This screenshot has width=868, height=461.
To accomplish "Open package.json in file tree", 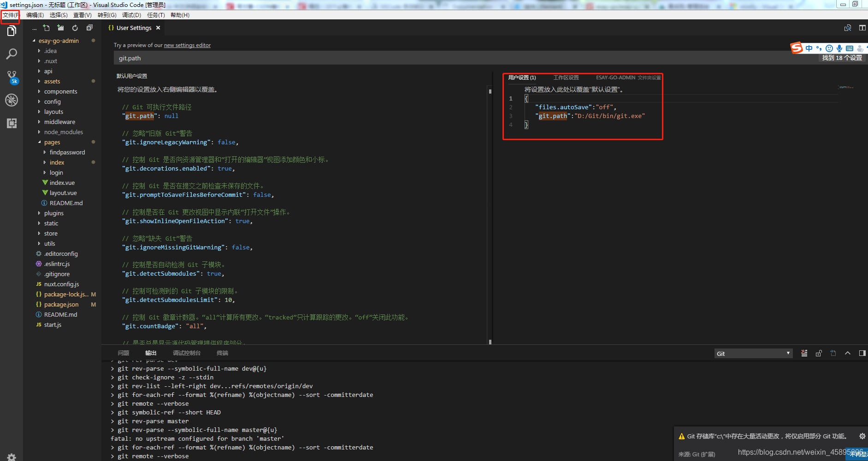I will pyautogui.click(x=61, y=304).
